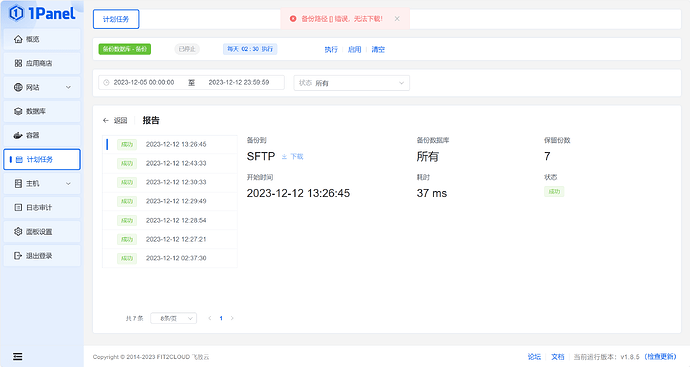
Task: Open the 8条/页 page size dropdown
Action: (173, 318)
